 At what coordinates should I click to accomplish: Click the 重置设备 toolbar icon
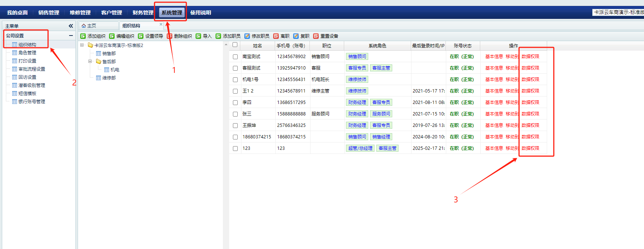click(316, 36)
